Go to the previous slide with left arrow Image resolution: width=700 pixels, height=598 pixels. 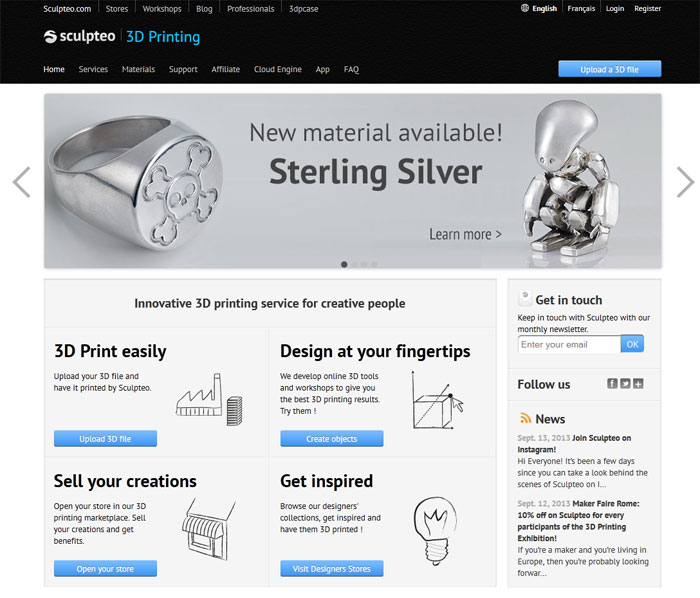22,181
